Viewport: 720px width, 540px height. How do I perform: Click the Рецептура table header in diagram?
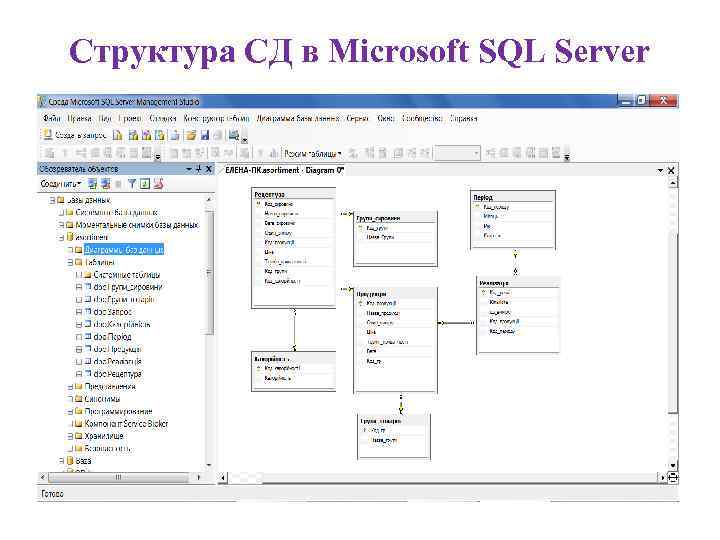coord(294,194)
